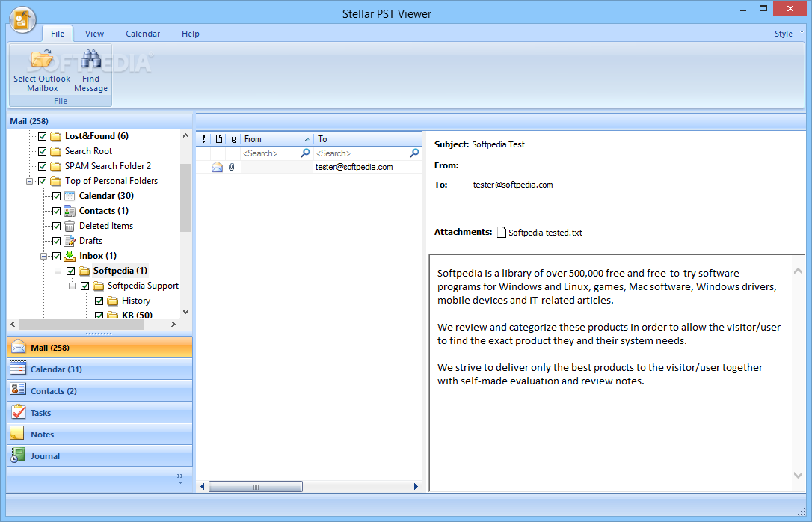
Task: Click the envelope icon of the tester message
Action: tap(217, 167)
